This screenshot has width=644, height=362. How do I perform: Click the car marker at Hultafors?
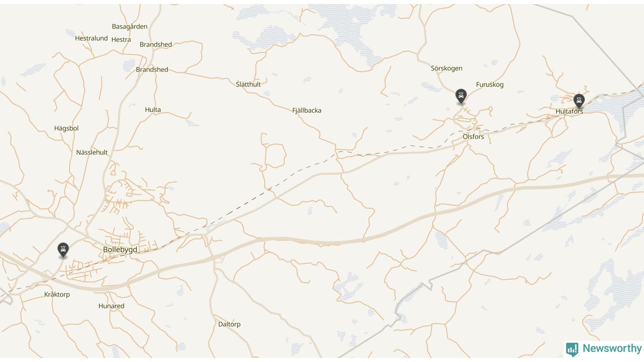(579, 101)
